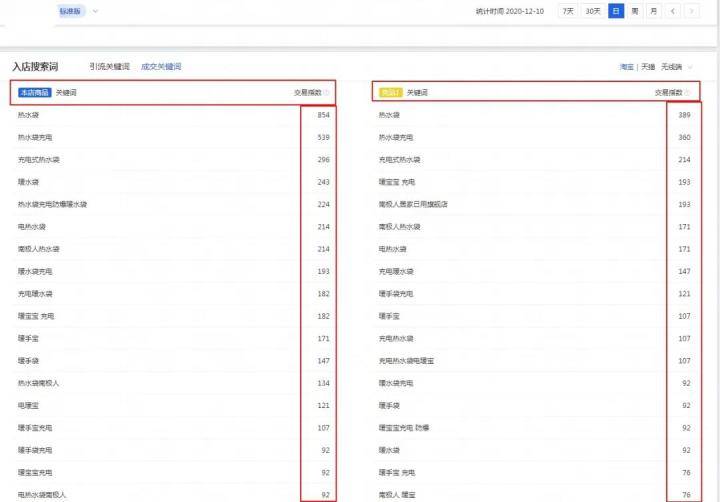Screen dimensions: 720x502
Task: Go to next date with right arrow
Action: point(689,11)
